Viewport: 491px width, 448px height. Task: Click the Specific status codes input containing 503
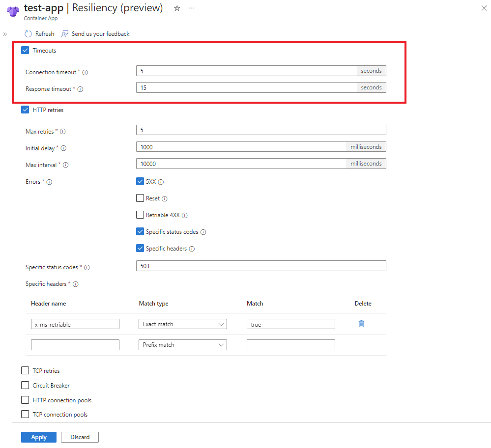(261, 266)
